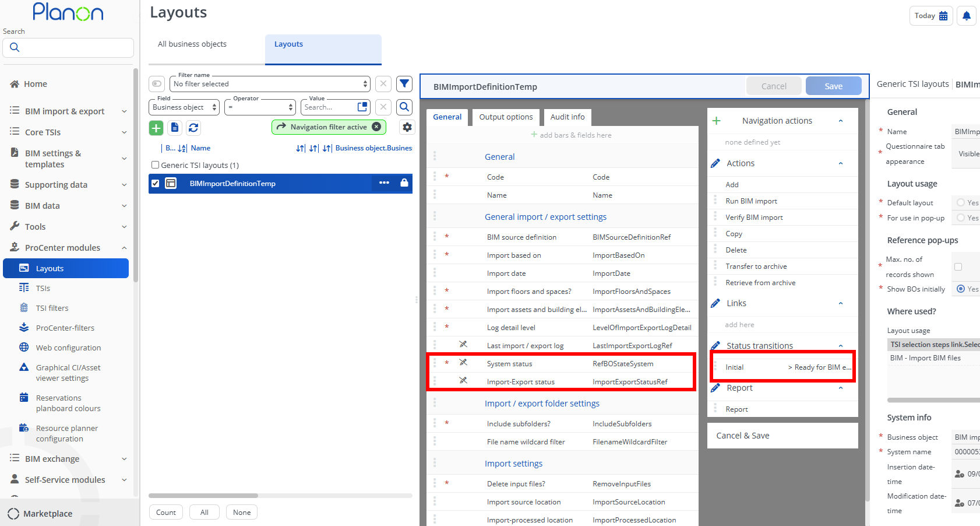Expand the Supporting data menu
Image resolution: width=980 pixels, height=526 pixels.
pos(69,185)
